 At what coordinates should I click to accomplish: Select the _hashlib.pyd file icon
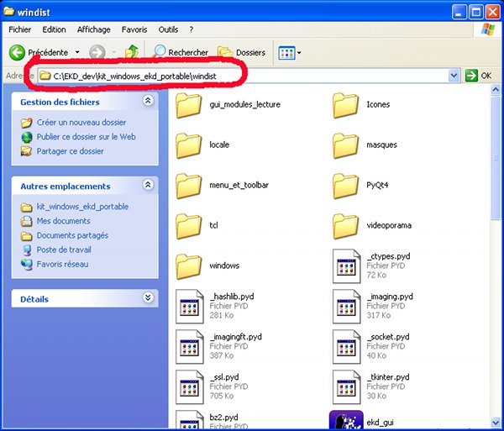pos(190,307)
